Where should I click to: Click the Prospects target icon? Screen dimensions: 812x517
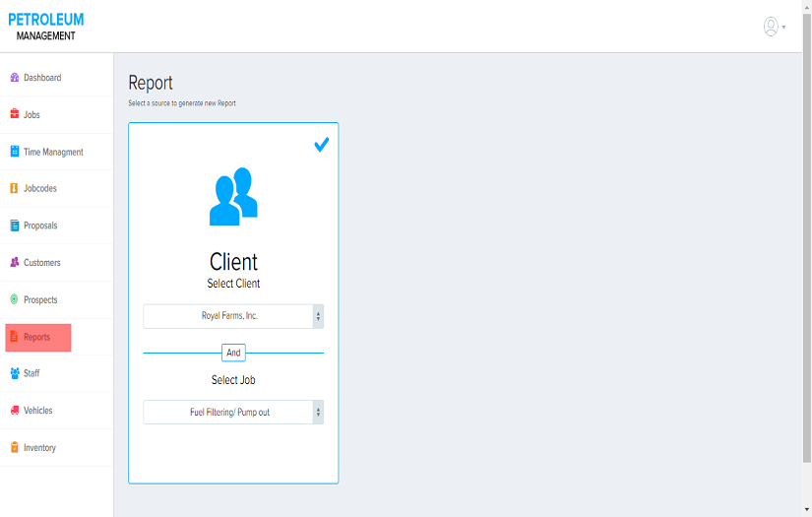tap(14, 299)
